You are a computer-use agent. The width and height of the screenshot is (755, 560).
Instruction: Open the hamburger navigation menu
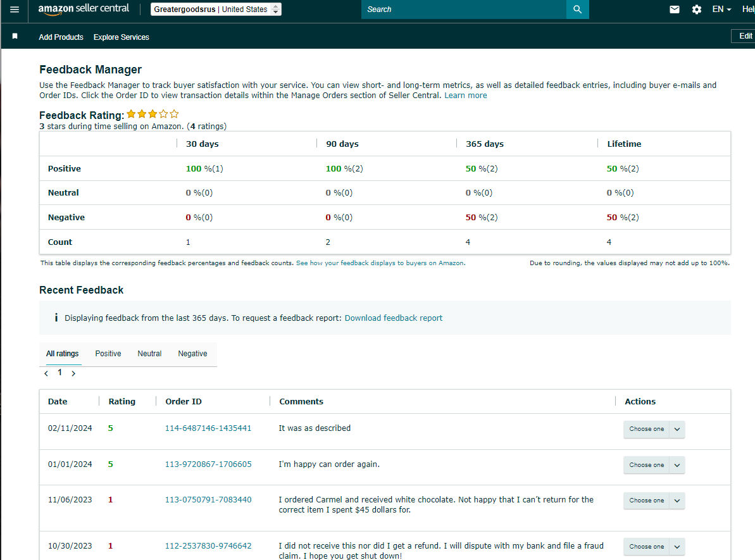(15, 9)
